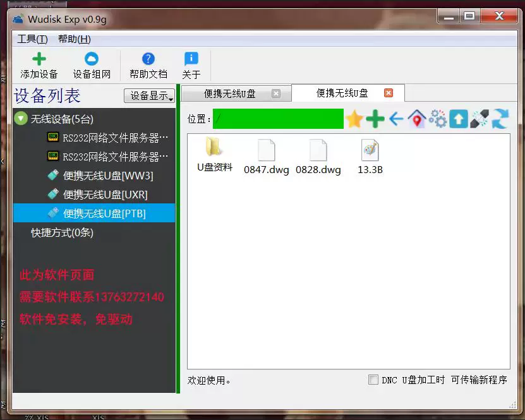
Task: Click the blue upload arrow icon
Action: (x=459, y=119)
